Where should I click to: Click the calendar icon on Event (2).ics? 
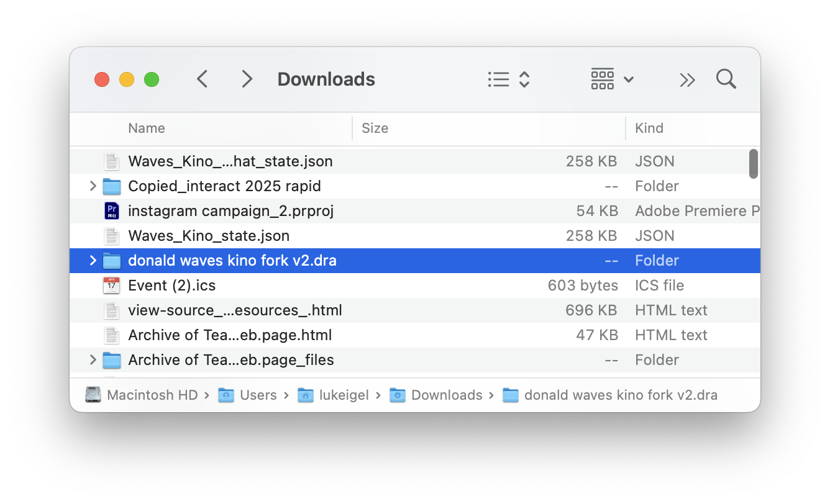point(111,285)
